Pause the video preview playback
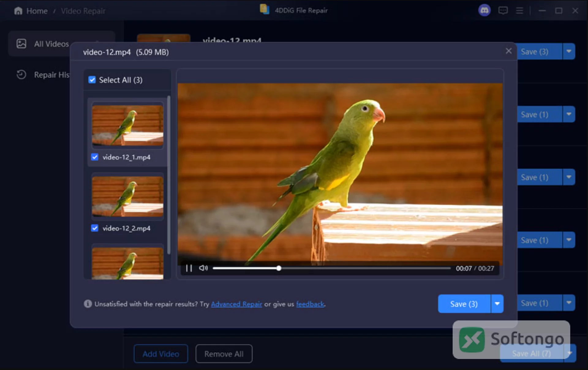The width and height of the screenshot is (588, 370). point(189,268)
